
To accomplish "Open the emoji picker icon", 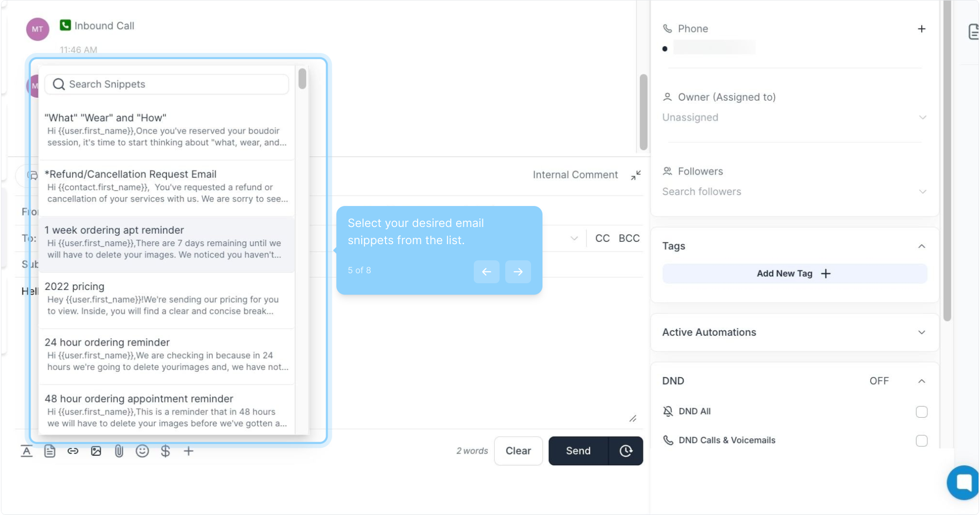I will (x=142, y=451).
